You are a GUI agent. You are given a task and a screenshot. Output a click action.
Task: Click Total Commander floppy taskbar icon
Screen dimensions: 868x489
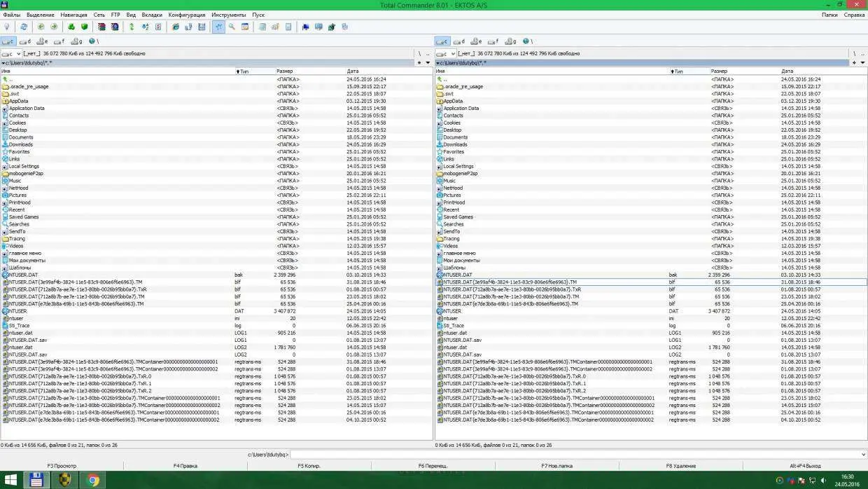click(36, 481)
